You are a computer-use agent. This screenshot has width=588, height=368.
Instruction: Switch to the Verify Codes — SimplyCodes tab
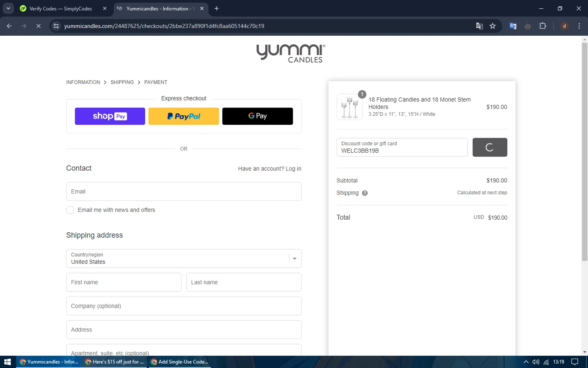(x=61, y=9)
